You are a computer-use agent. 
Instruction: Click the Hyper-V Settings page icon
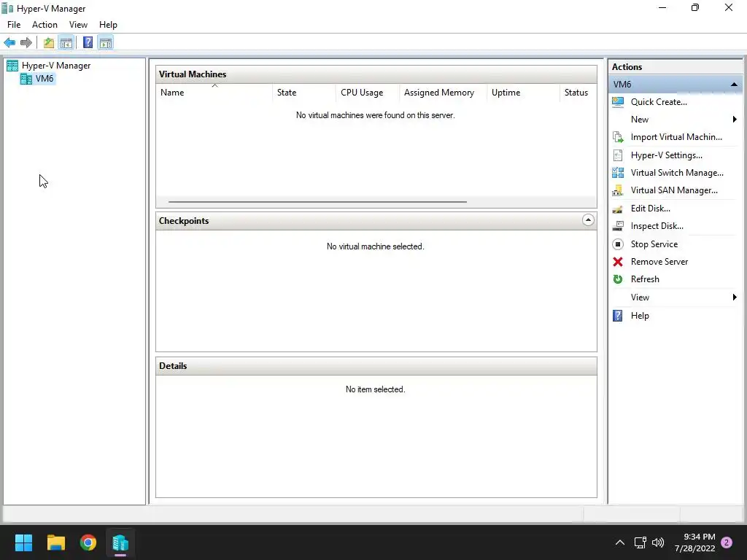tap(618, 155)
